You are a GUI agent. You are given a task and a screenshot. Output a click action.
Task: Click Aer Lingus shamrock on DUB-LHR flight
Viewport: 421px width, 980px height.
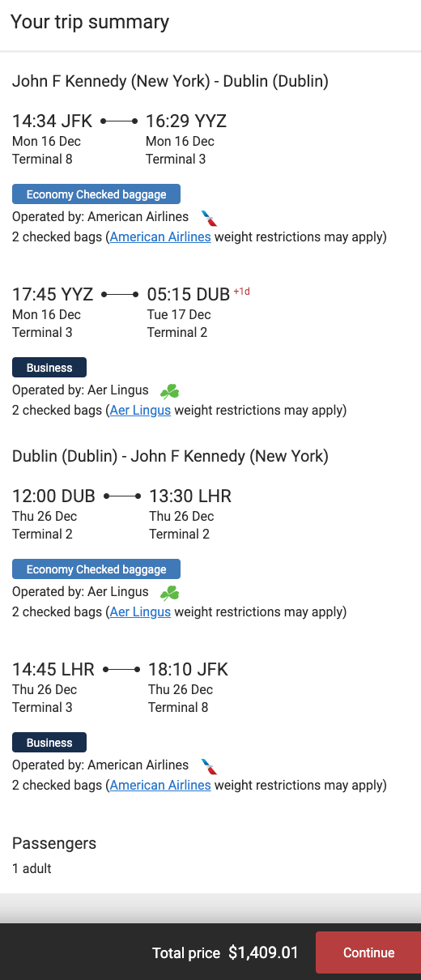(169, 593)
